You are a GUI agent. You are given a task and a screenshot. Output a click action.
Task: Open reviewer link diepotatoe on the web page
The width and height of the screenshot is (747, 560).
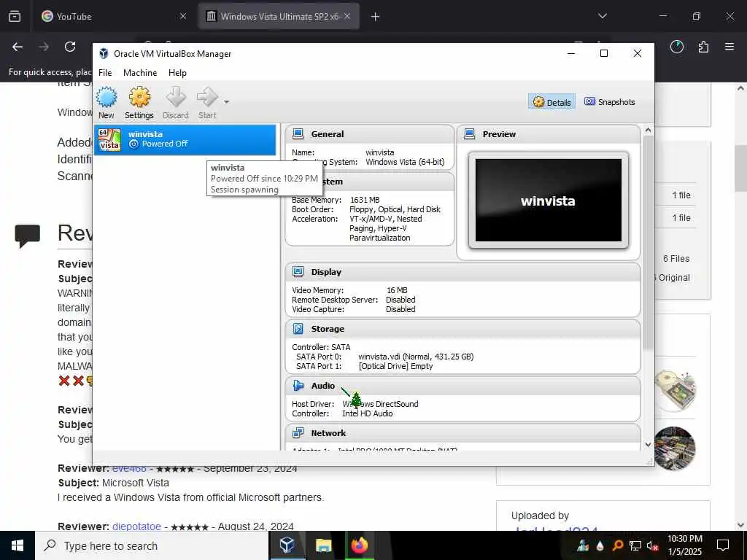pyautogui.click(x=136, y=526)
